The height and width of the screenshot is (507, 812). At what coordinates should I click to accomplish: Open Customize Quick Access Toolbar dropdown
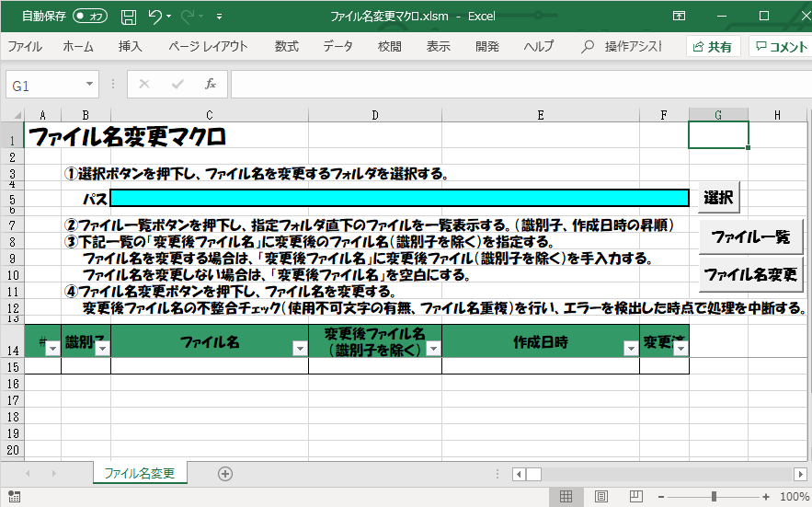click(220, 17)
